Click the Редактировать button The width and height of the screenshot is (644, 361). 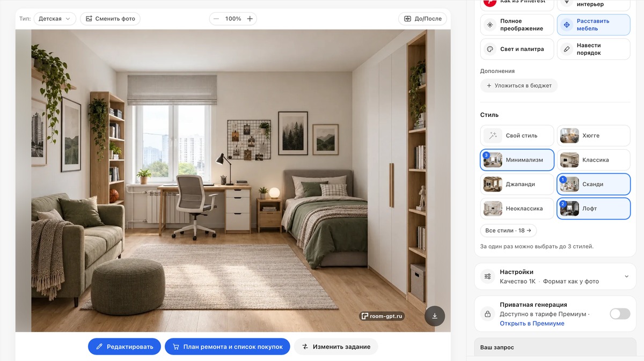(x=125, y=347)
